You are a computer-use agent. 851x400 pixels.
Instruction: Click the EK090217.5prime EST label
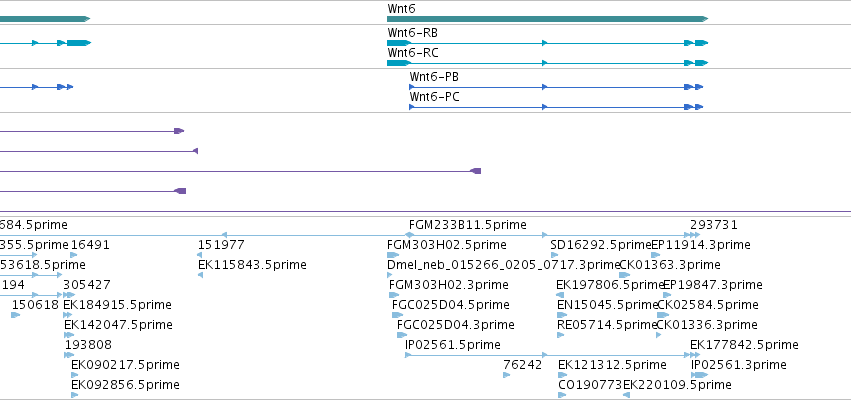pyautogui.click(x=125, y=365)
